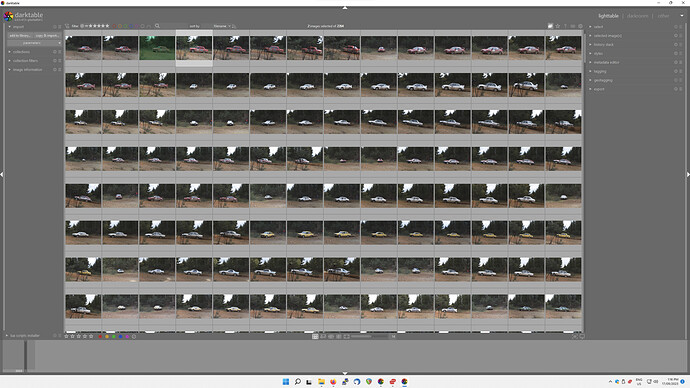
Task: Open the sort by filename dropdown
Action: coord(222,26)
